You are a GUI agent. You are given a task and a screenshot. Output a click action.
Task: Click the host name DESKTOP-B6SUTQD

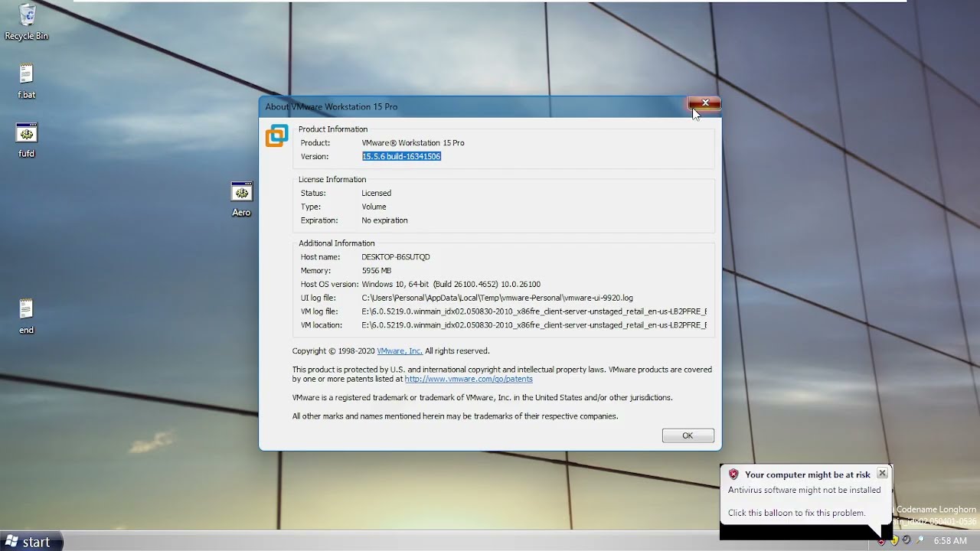point(396,257)
